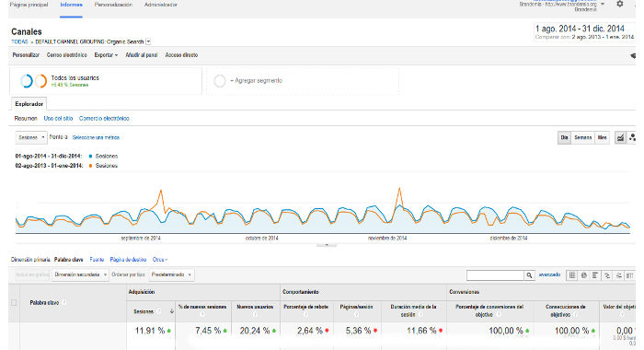
Task: Click the orange spike in November chart
Action: (x=399, y=189)
